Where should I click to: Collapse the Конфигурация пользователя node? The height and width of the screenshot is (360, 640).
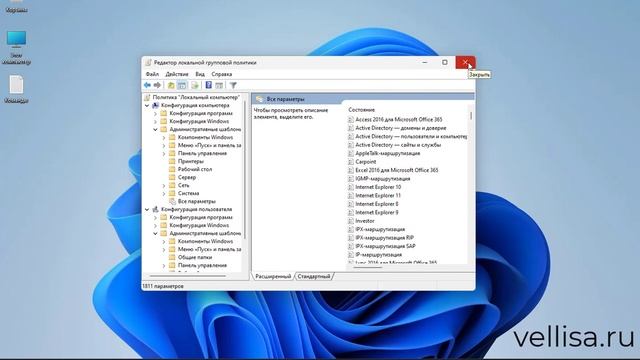point(147,209)
